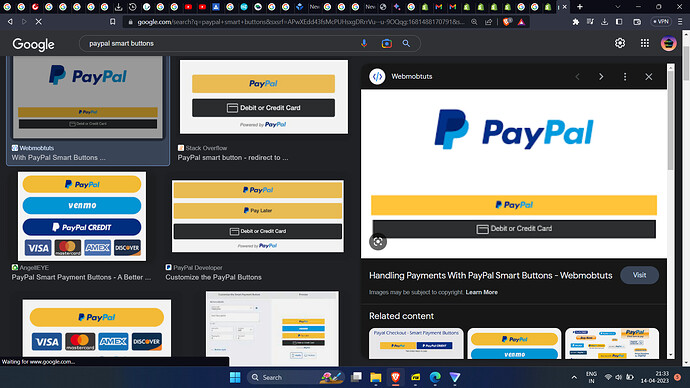Show next image in preview panel
This screenshot has width=690, height=388.
coord(601,77)
